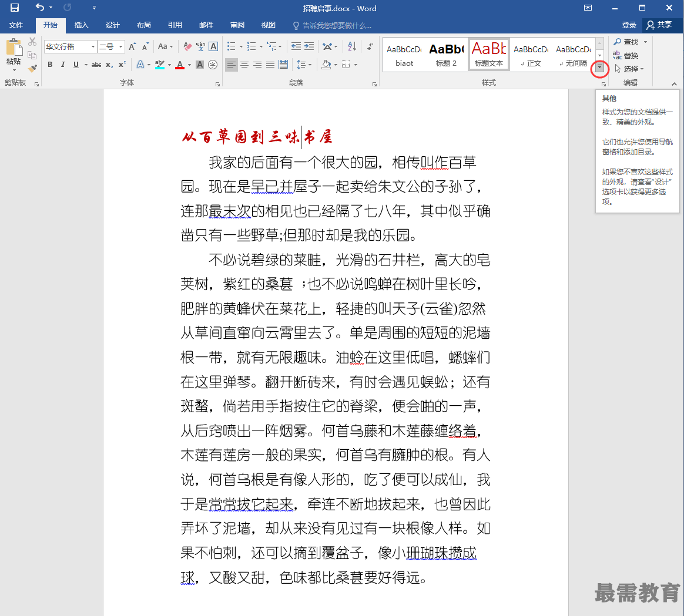
Task: Click the Save icon in quick access toolbar
Action: pos(14,8)
